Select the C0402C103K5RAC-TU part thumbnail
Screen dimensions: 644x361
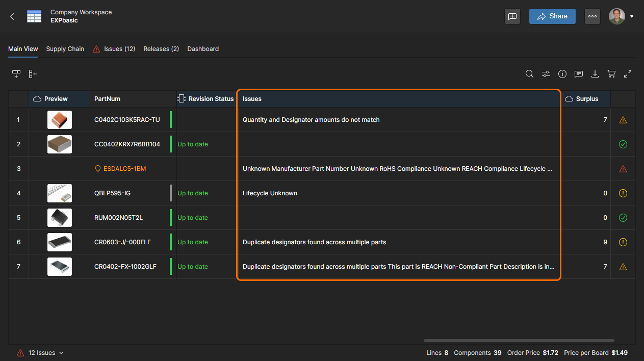point(60,120)
